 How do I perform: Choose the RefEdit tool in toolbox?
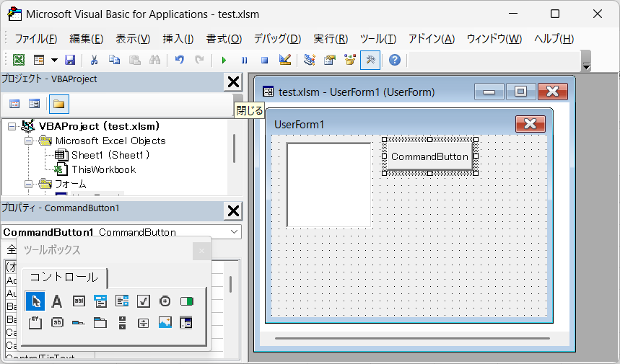click(x=186, y=323)
